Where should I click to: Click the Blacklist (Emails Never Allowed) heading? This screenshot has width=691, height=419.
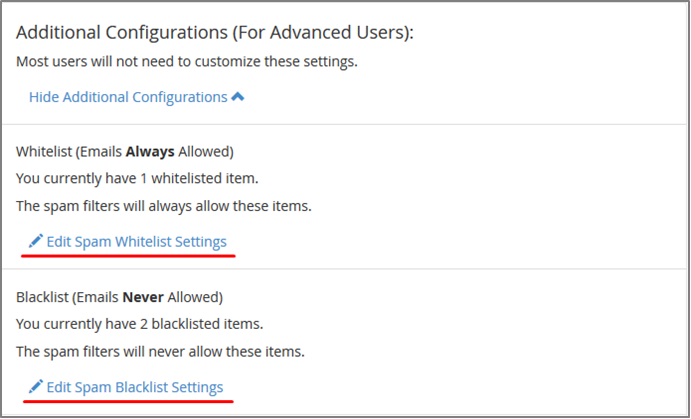(x=119, y=297)
